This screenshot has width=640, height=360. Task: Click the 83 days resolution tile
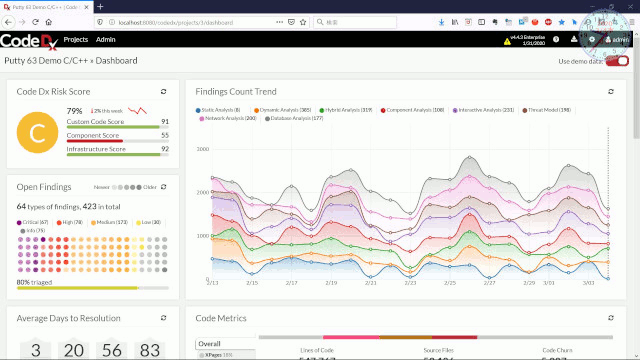(150, 350)
